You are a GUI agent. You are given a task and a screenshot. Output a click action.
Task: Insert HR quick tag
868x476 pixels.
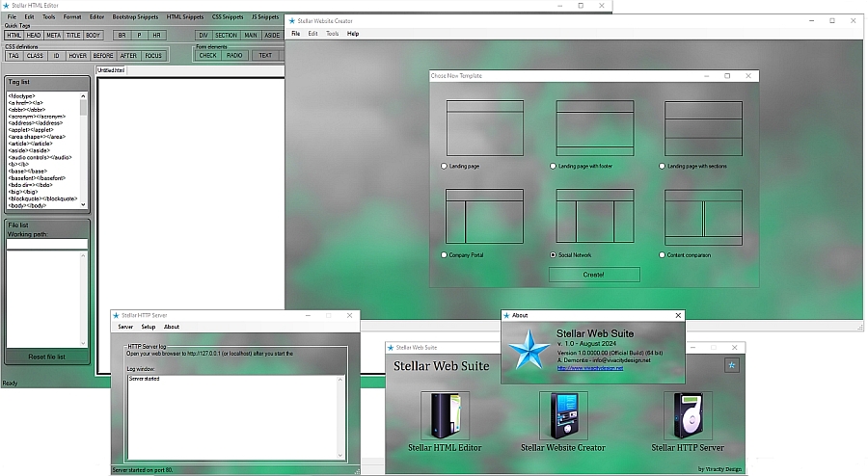pyautogui.click(x=156, y=36)
